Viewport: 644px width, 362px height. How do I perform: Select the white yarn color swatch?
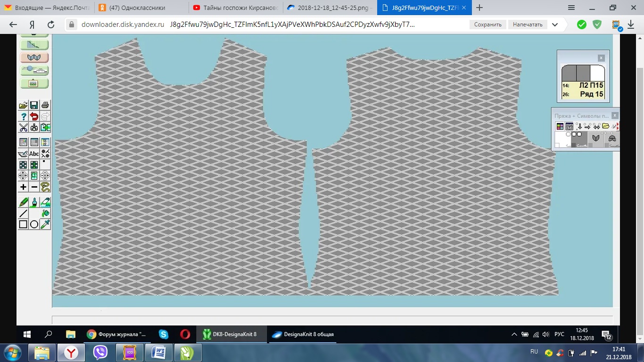(563, 140)
